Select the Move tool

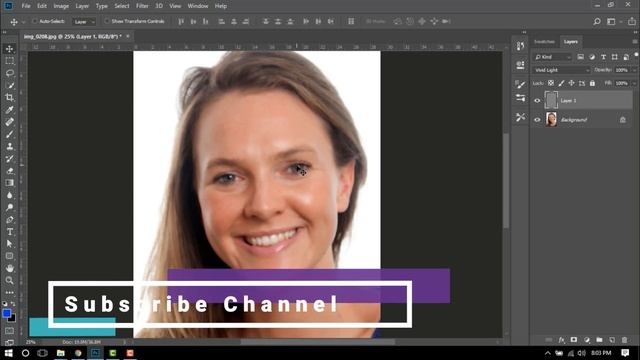[x=9, y=49]
